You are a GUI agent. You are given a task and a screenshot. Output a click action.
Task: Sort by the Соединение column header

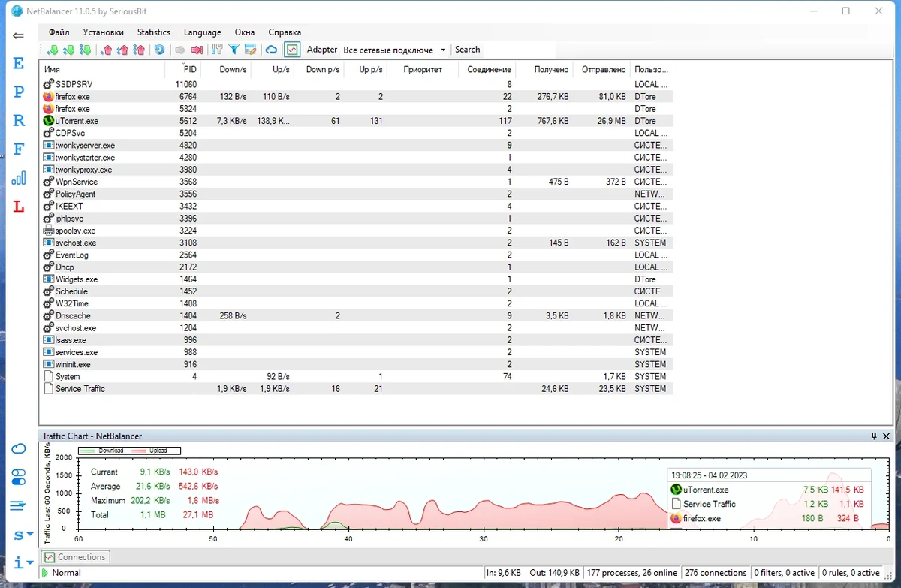pyautogui.click(x=487, y=69)
